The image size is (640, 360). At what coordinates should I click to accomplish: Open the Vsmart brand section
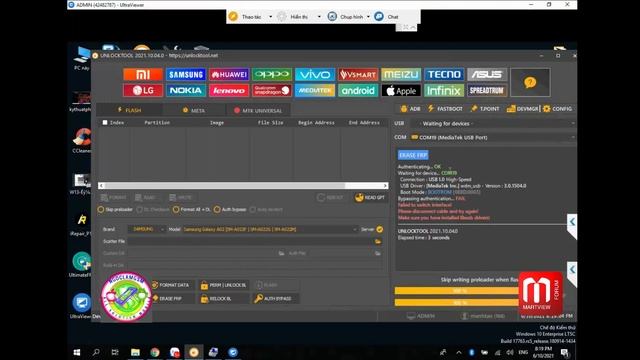point(358,74)
